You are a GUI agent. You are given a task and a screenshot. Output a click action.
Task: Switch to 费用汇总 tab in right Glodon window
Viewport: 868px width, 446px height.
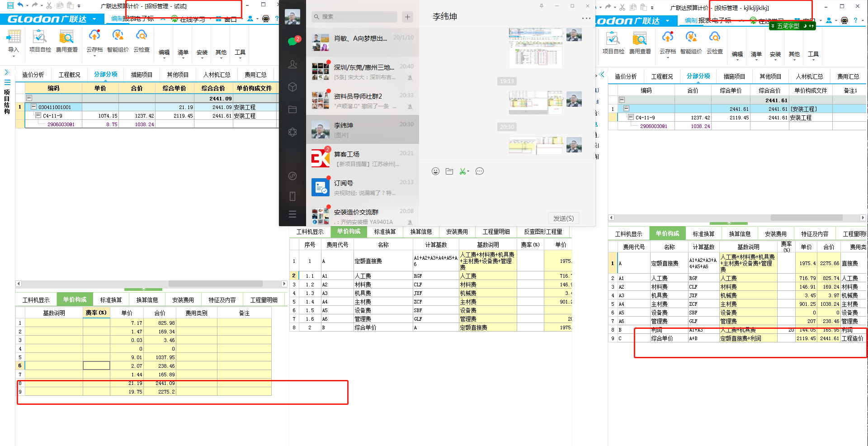848,76
